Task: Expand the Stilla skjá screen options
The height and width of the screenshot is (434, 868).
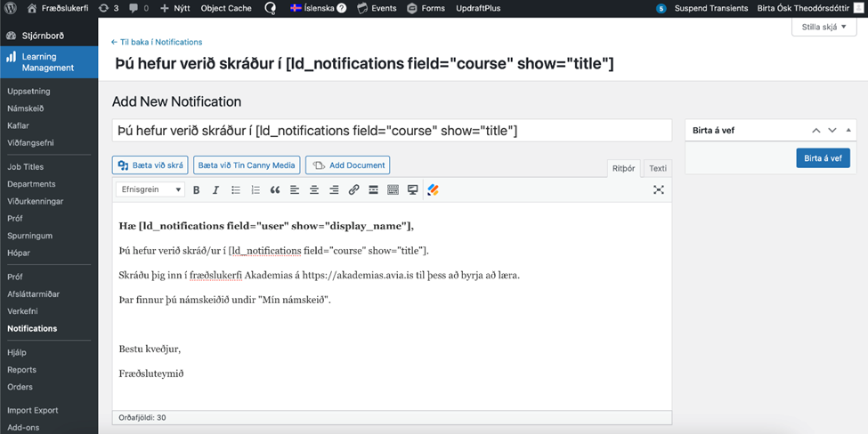Action: tap(823, 27)
